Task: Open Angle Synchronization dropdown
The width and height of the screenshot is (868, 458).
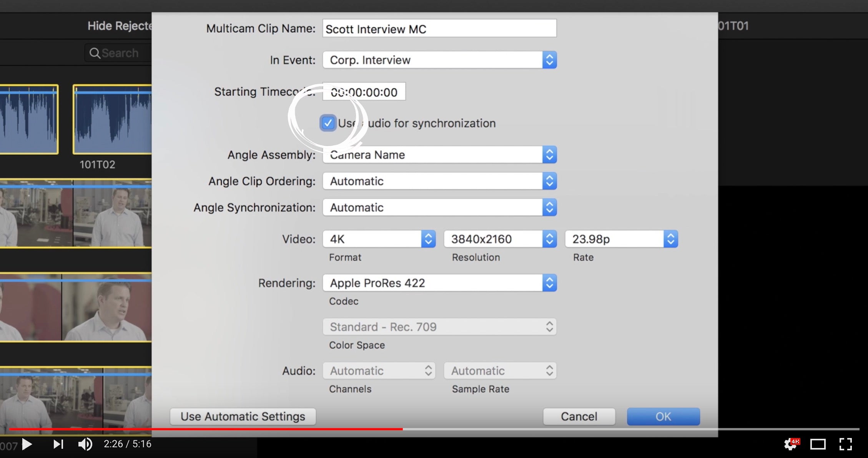Action: [439, 207]
